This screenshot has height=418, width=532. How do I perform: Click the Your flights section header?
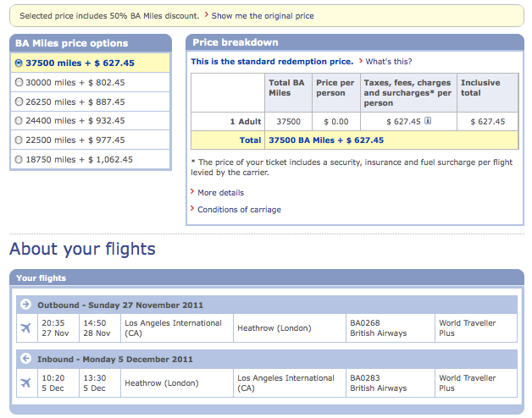pos(42,278)
